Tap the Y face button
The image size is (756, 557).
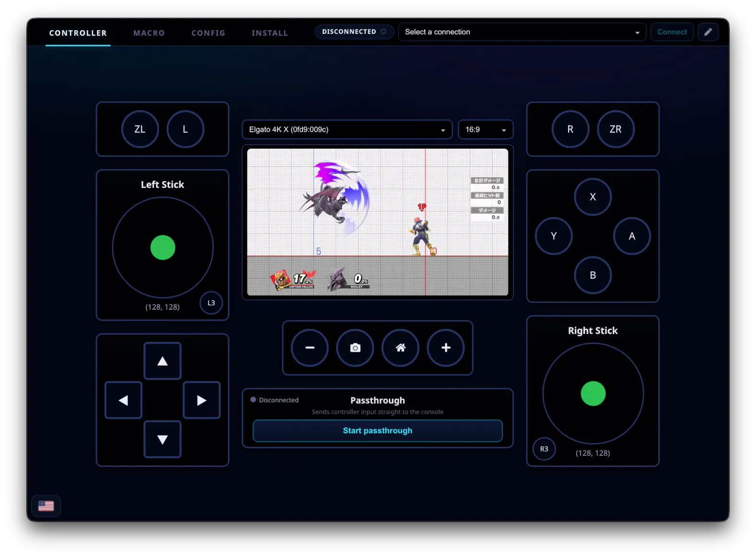click(x=554, y=236)
